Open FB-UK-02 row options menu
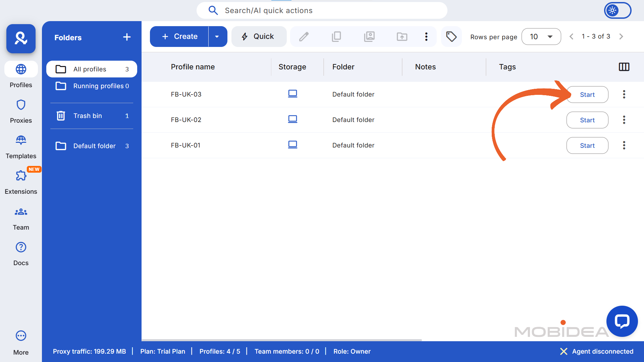Image resolution: width=644 pixels, height=362 pixels. pyautogui.click(x=624, y=120)
